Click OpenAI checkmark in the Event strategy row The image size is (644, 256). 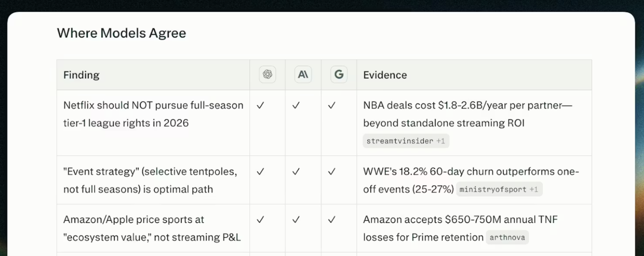tap(260, 172)
